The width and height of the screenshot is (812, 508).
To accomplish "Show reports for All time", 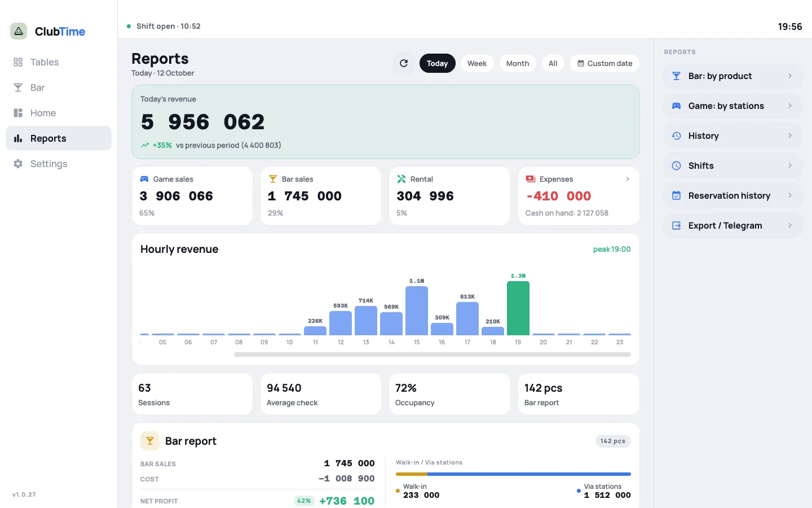I will (x=553, y=63).
